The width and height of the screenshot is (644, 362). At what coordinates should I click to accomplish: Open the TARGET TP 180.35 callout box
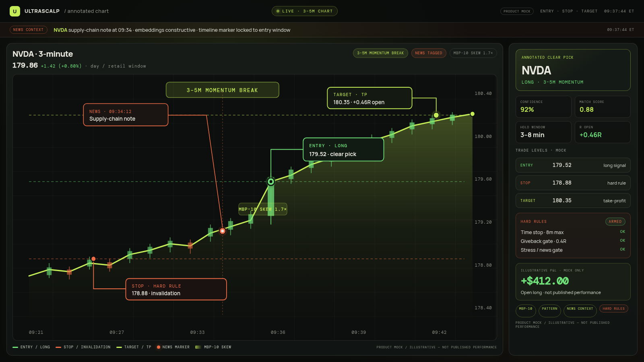(x=369, y=98)
